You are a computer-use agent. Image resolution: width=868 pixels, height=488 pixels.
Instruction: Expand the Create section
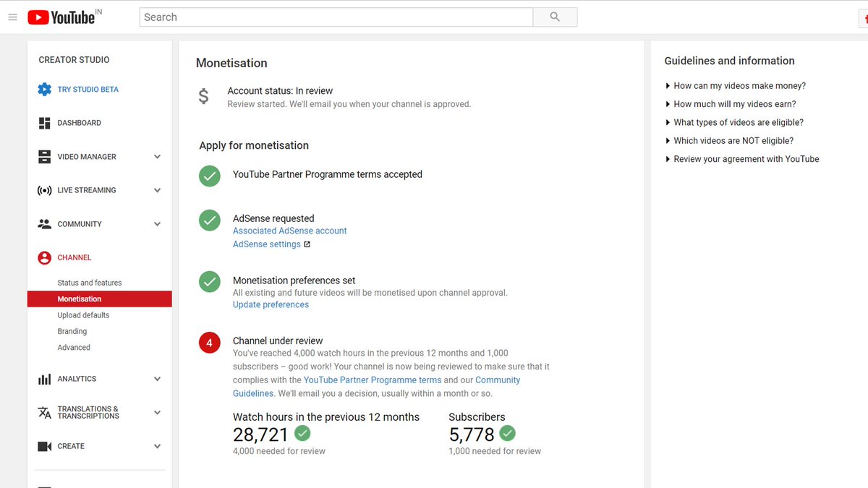[x=157, y=446]
